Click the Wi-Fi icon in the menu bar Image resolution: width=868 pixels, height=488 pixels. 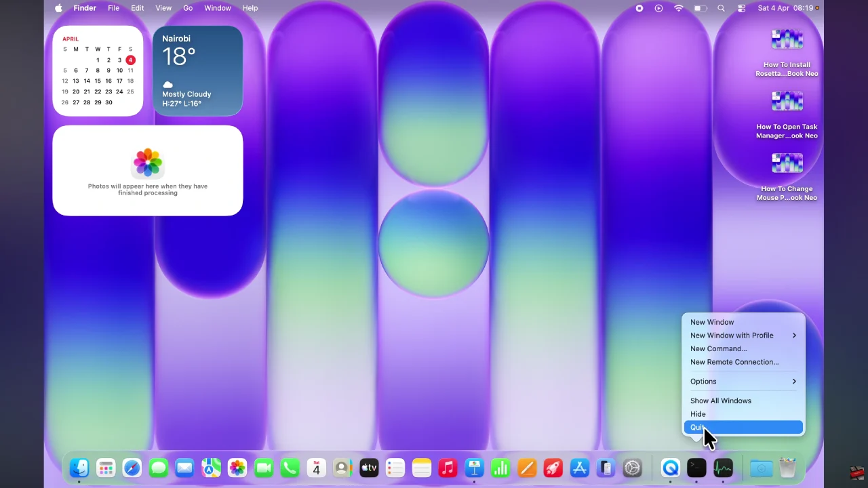[x=678, y=8]
